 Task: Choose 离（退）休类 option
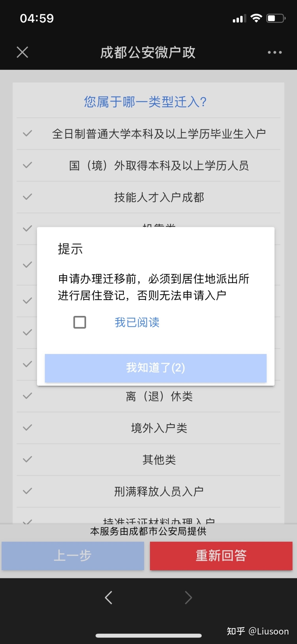pos(148,396)
